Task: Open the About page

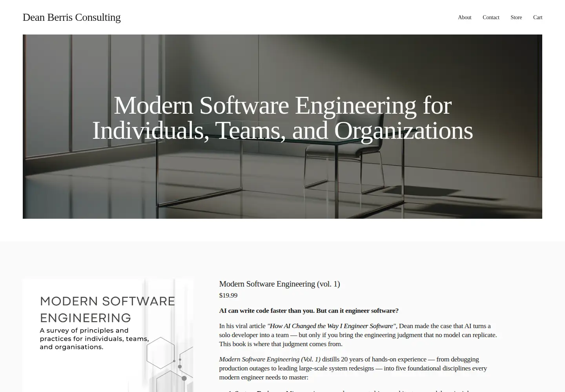Action: (x=465, y=17)
